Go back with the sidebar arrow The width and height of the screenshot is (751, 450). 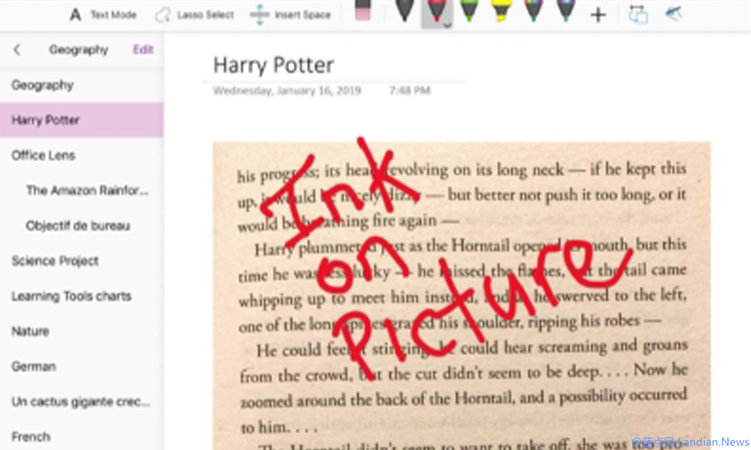17,49
